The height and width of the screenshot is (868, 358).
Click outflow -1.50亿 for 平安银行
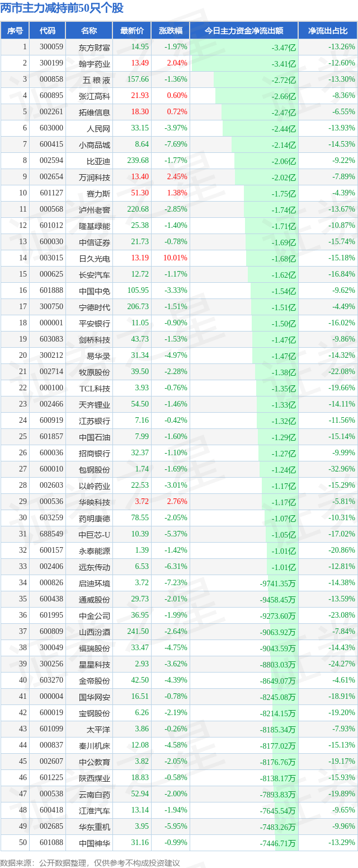[x=284, y=324]
